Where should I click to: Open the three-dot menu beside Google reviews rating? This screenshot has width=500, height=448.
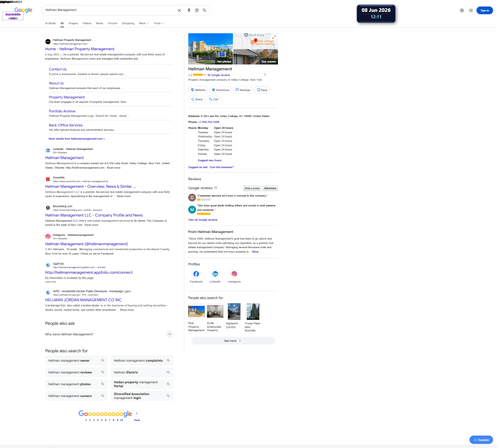pyautogui.click(x=265, y=75)
